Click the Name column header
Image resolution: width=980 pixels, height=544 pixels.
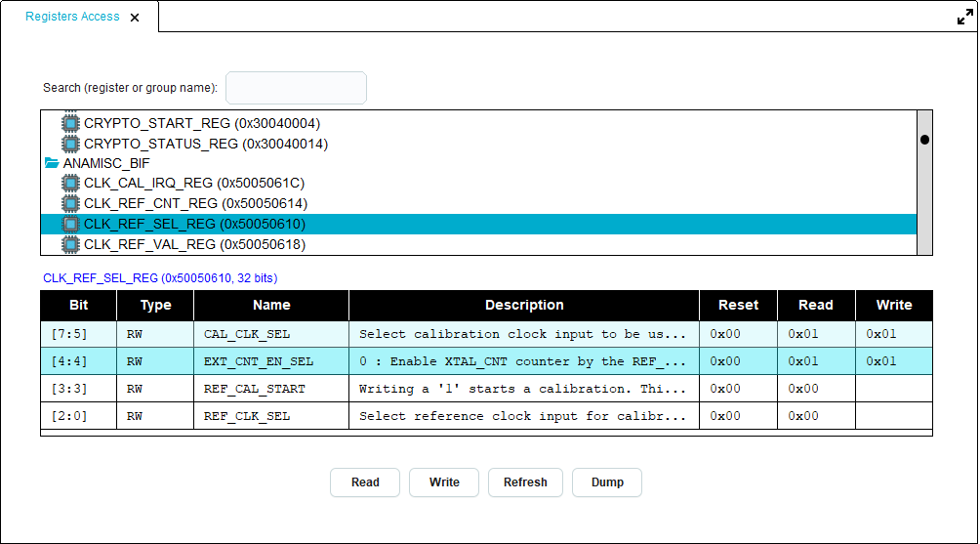271,305
